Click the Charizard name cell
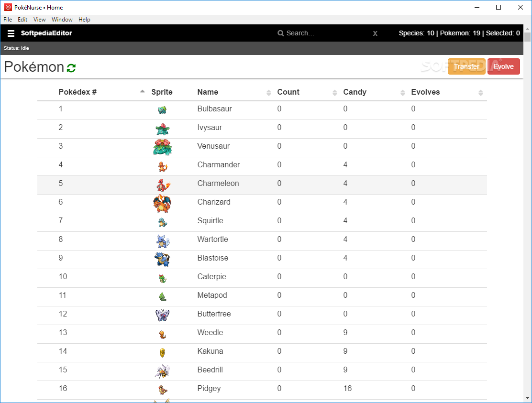532x403 pixels. click(214, 202)
